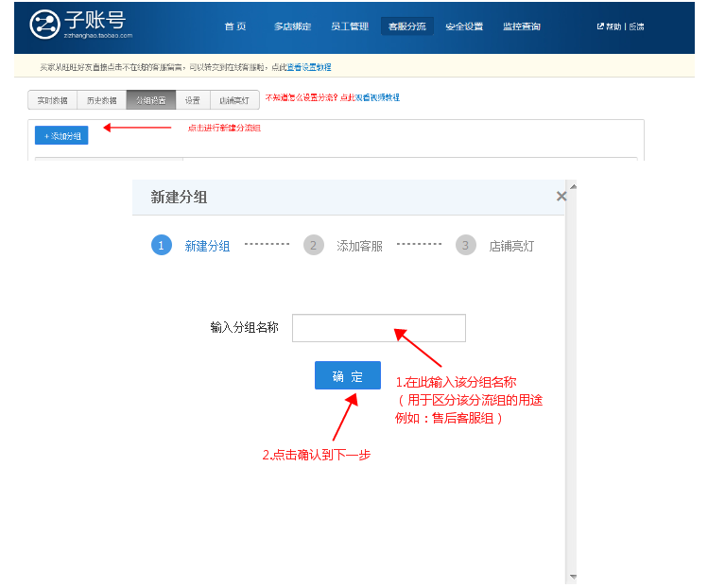Open the 查看设置教程 link
This screenshot has width=708, height=588.
(x=309, y=67)
